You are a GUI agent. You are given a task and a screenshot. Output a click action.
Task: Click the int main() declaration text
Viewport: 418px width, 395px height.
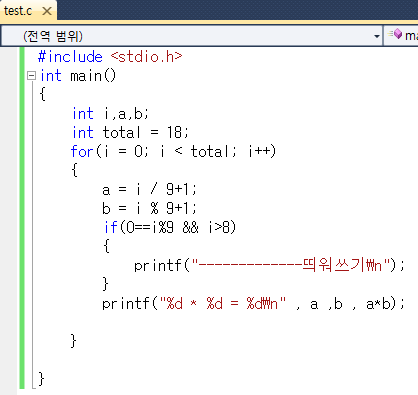pyautogui.click(x=78, y=76)
